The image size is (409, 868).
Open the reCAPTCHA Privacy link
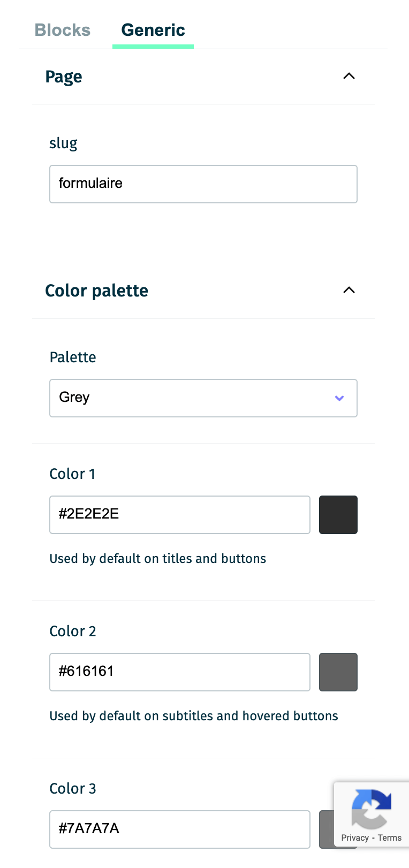point(354,838)
